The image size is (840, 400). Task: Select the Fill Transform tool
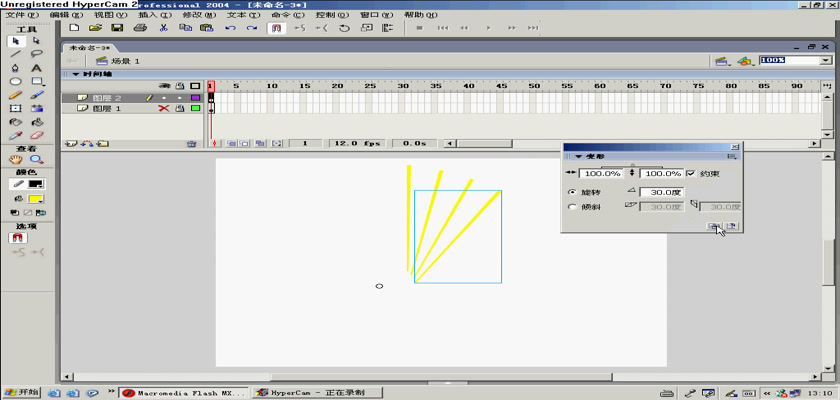tap(36, 108)
